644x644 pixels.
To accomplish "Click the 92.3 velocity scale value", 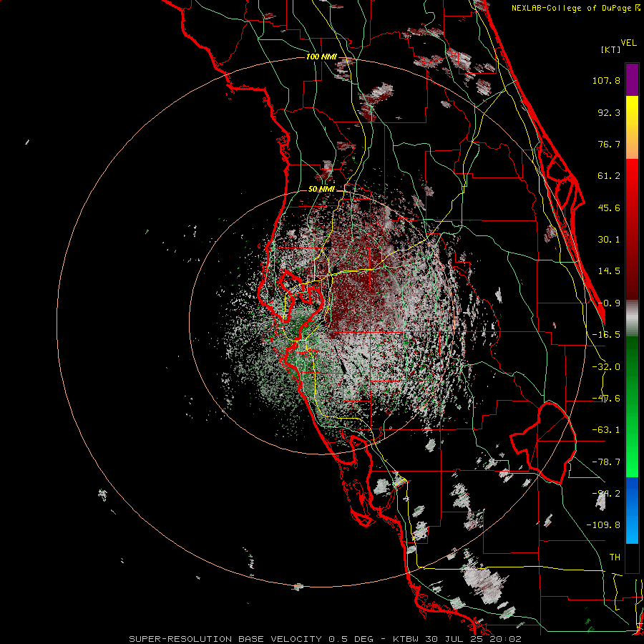I will (609, 112).
